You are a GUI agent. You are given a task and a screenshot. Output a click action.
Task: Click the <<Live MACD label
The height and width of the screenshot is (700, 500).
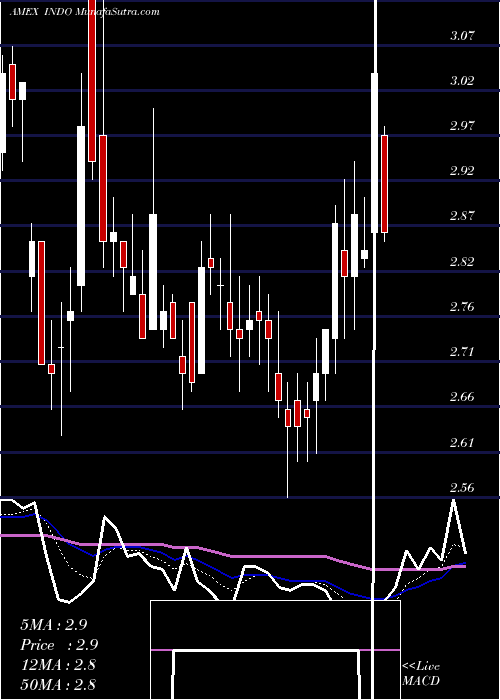click(x=421, y=674)
